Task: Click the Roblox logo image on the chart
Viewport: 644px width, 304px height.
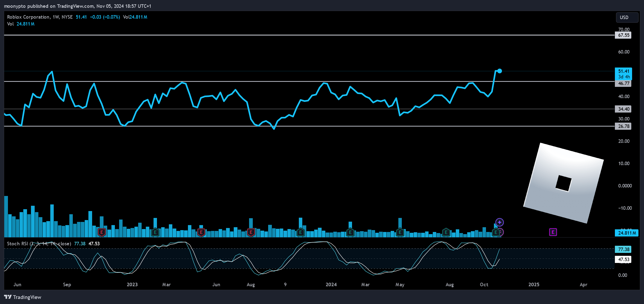Action: 564,183
